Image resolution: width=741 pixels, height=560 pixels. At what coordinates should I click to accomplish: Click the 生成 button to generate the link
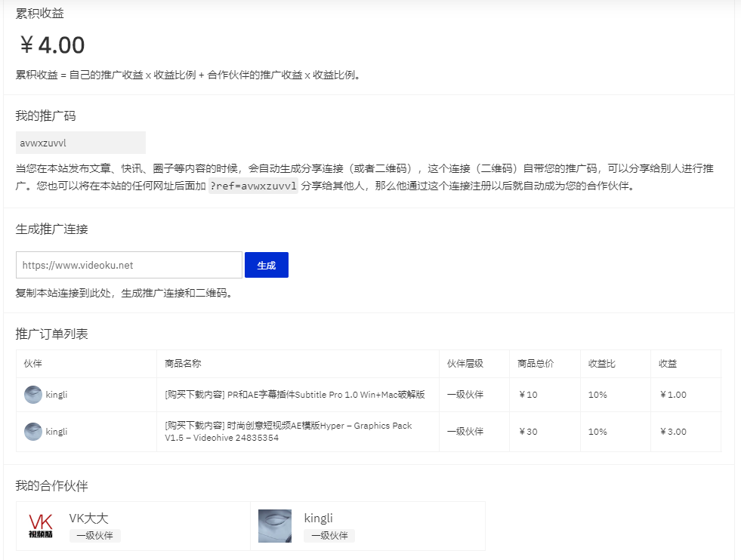[266, 264]
